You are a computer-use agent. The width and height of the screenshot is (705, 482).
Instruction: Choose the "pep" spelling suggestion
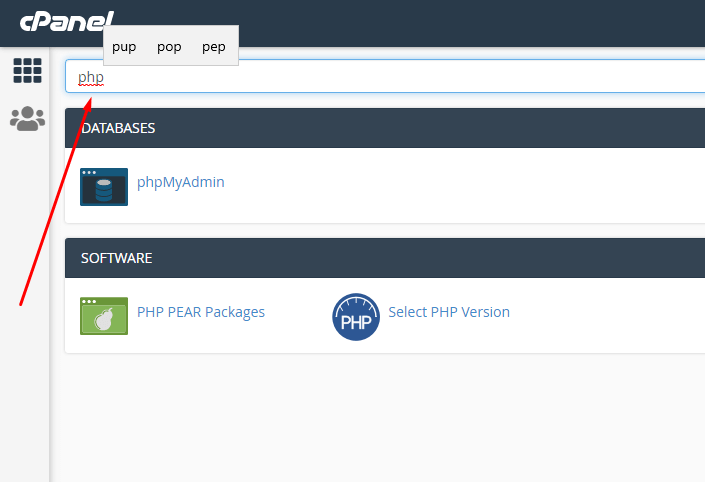tap(214, 47)
